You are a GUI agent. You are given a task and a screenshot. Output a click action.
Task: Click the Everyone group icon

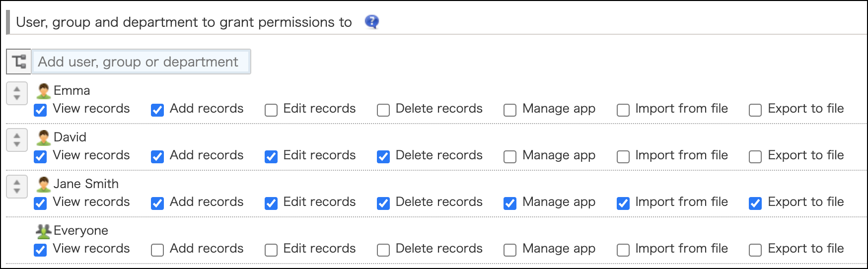[44, 231]
